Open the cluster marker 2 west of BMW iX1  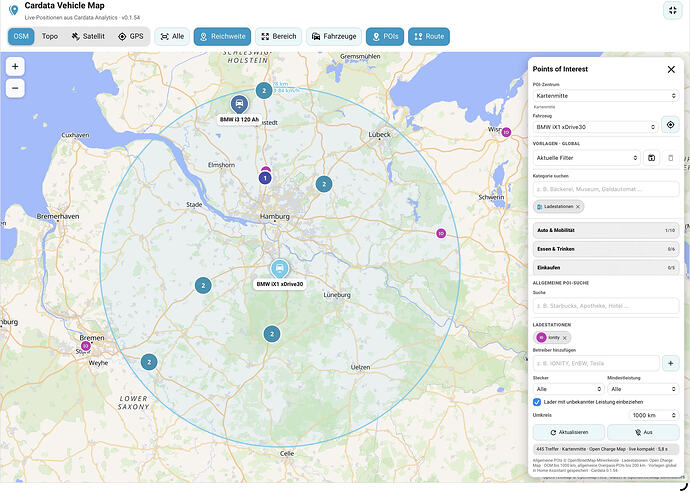tap(203, 285)
